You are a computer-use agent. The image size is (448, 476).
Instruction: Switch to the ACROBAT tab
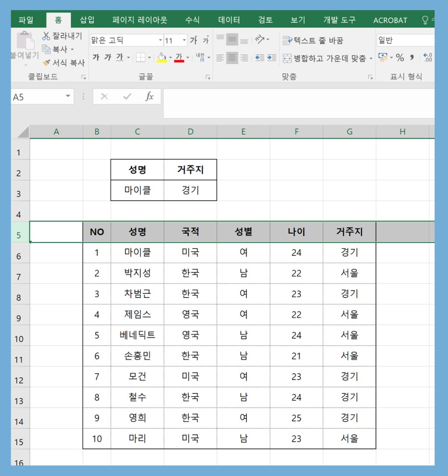tap(390, 20)
